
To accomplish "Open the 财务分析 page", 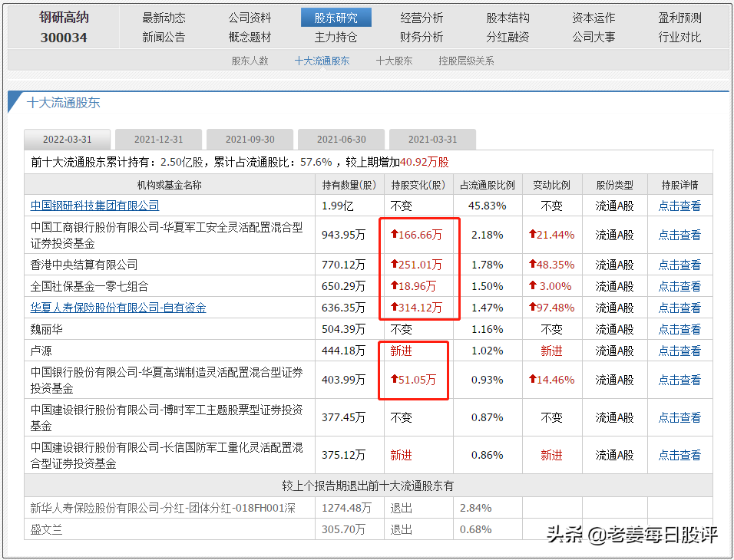I will click(422, 37).
